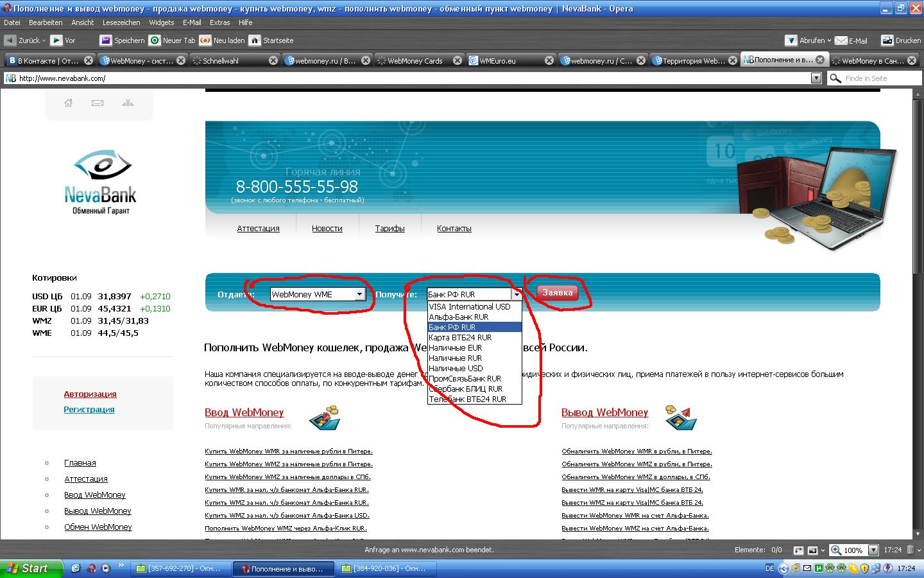Select Карта ВТБ24 RUR option

[x=474, y=337]
